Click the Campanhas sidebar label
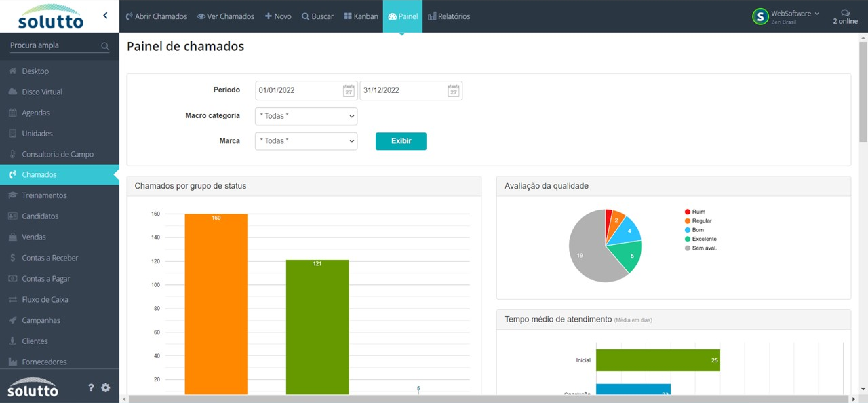The height and width of the screenshot is (403, 868). pyautogui.click(x=41, y=320)
